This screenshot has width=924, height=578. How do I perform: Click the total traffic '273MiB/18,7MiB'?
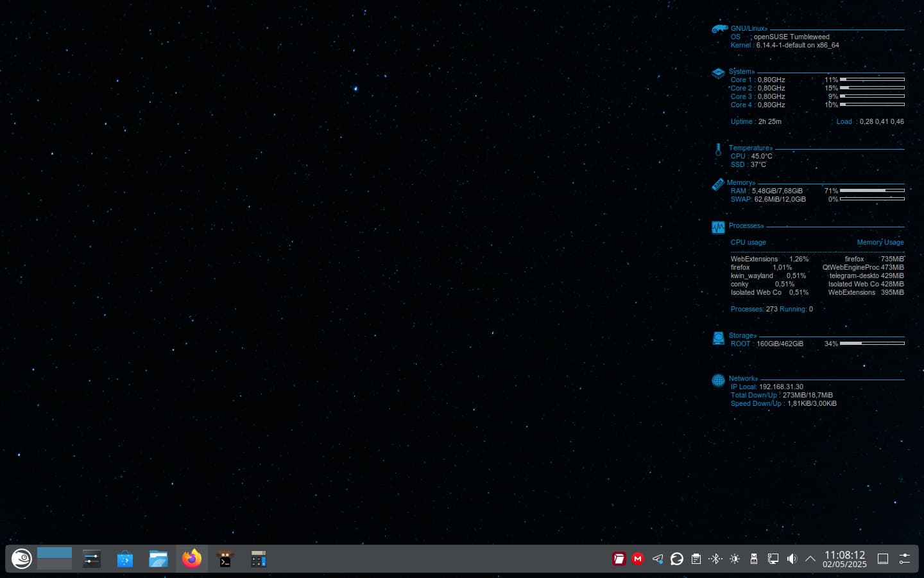(807, 395)
